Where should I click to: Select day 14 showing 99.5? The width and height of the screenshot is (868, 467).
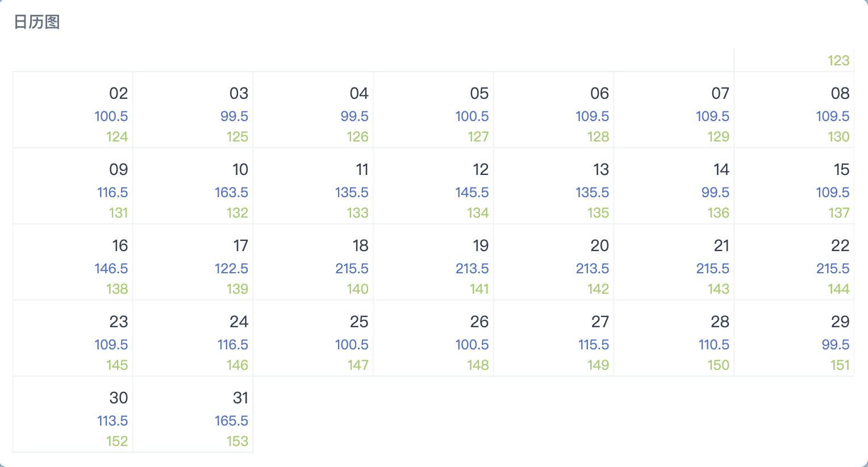[x=674, y=186]
